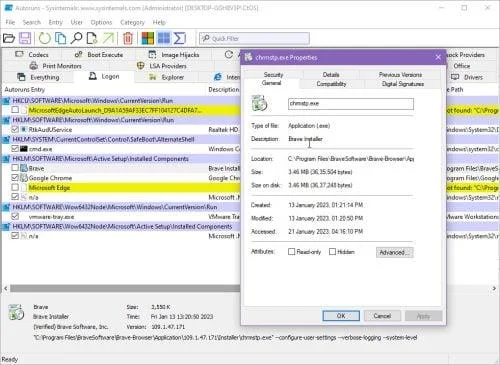Toggle the colorful Windows entries filter icon
The image size is (500, 365).
148,39
